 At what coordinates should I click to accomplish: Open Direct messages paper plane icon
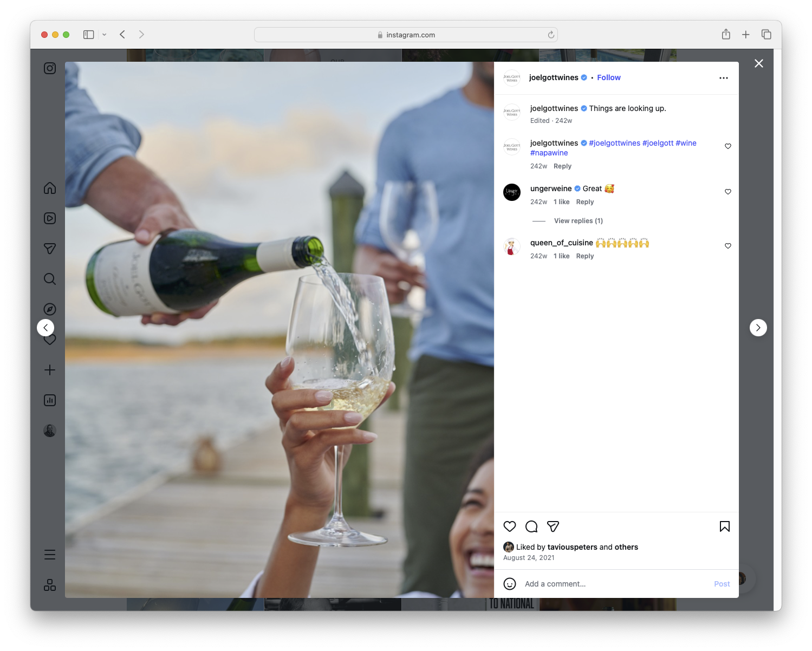click(49, 249)
